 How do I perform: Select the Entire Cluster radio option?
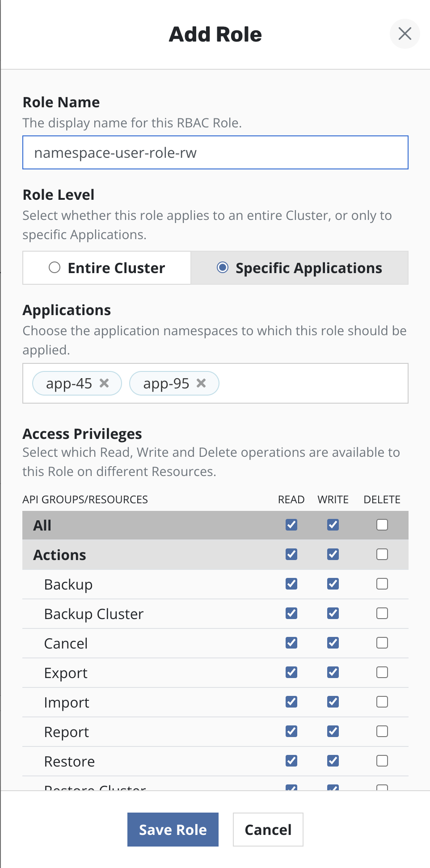(55, 268)
